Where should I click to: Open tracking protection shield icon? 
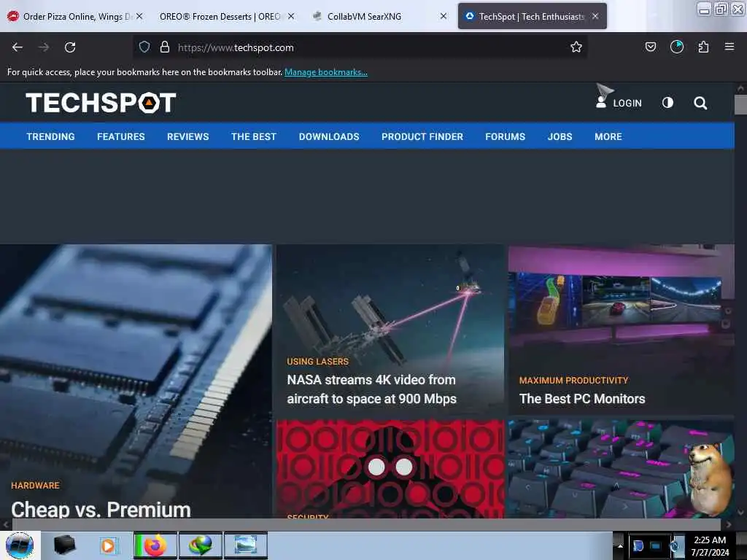[144, 47]
